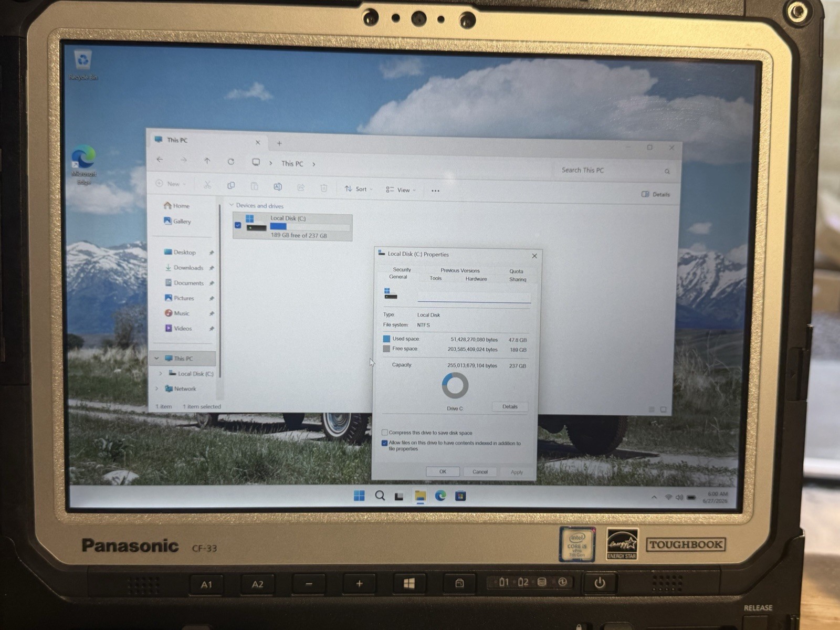Show hidden tray icons chevron
Screen dimensions: 840x630
(654, 497)
